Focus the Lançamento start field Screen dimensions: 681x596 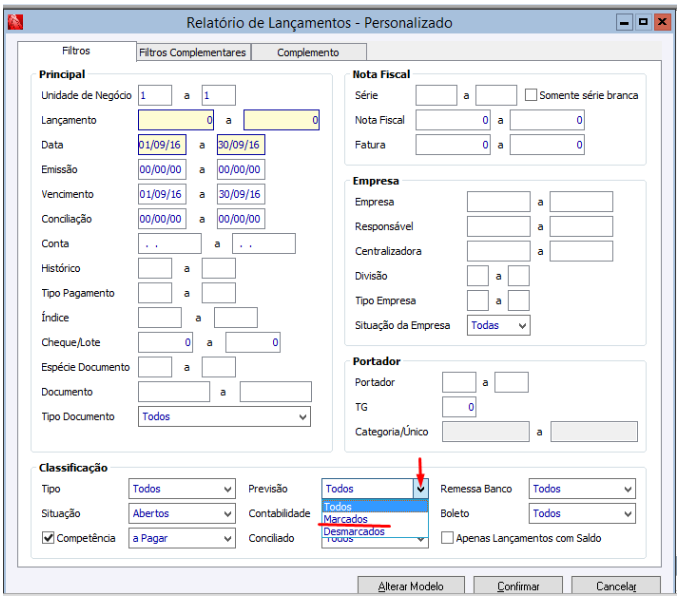[176, 120]
